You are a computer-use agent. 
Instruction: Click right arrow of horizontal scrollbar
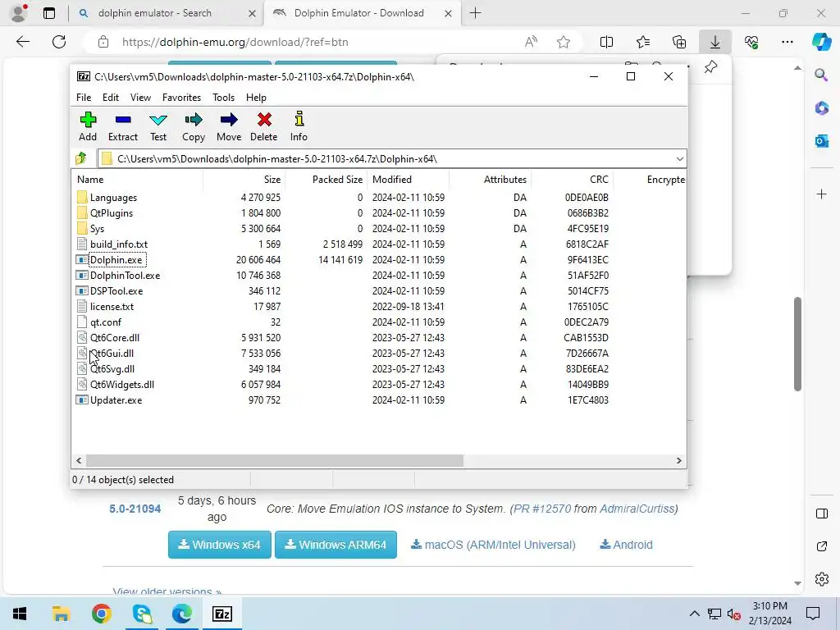tap(678, 461)
